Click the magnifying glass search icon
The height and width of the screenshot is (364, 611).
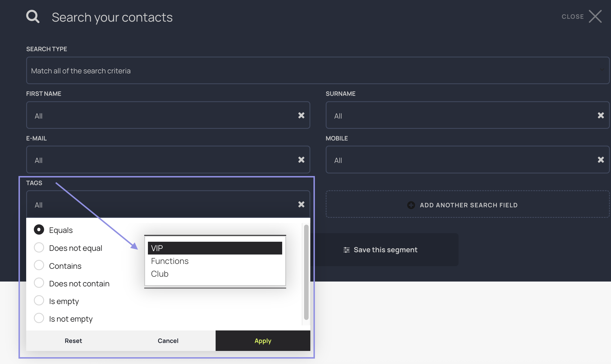(x=33, y=16)
